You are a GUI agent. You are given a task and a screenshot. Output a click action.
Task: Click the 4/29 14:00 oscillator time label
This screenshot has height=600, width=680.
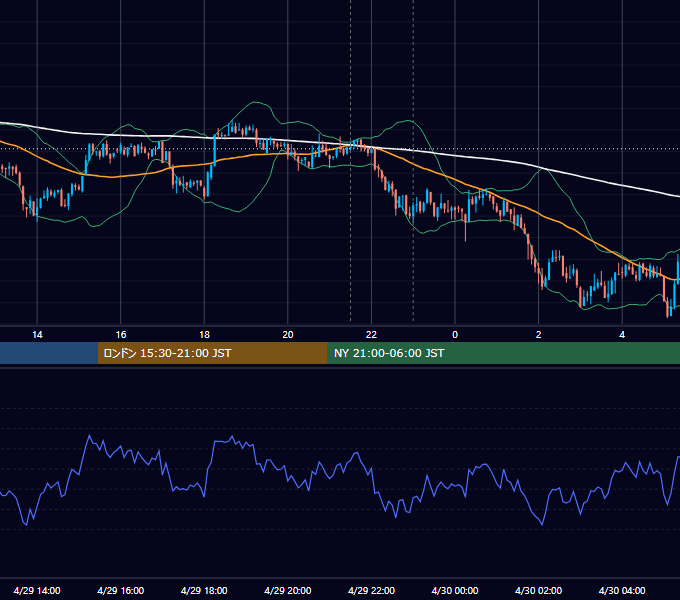pos(37,590)
